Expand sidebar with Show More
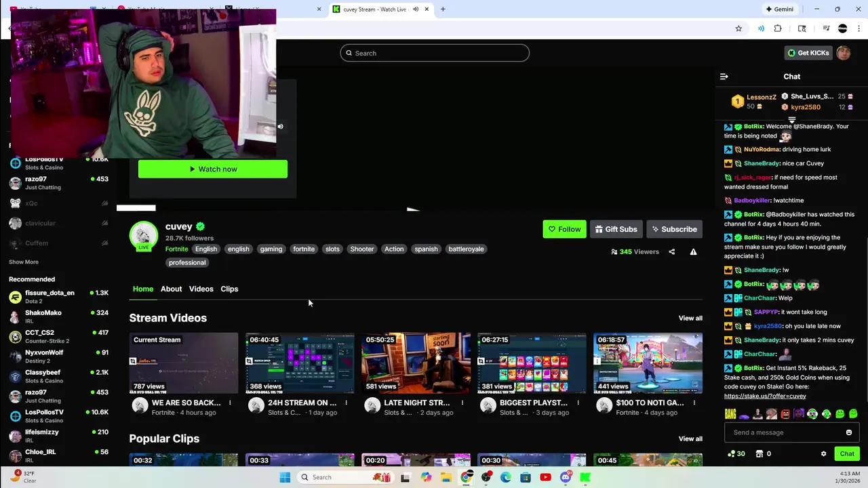868x488 pixels. pos(24,262)
